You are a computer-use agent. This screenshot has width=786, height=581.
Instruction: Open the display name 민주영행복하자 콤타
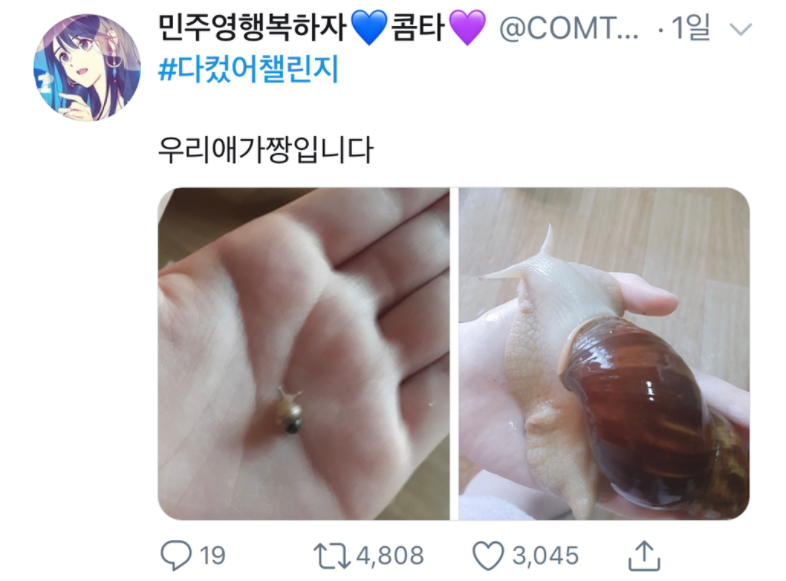tap(322, 27)
